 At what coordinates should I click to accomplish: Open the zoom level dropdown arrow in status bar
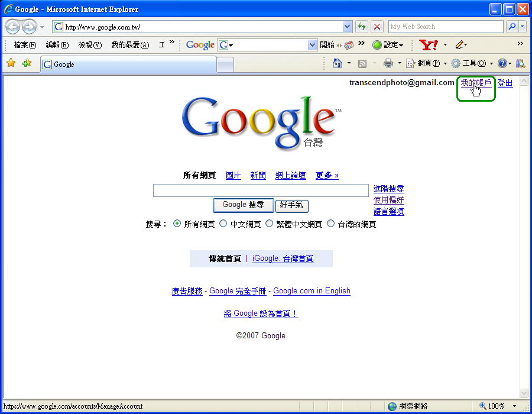pyautogui.click(x=515, y=406)
